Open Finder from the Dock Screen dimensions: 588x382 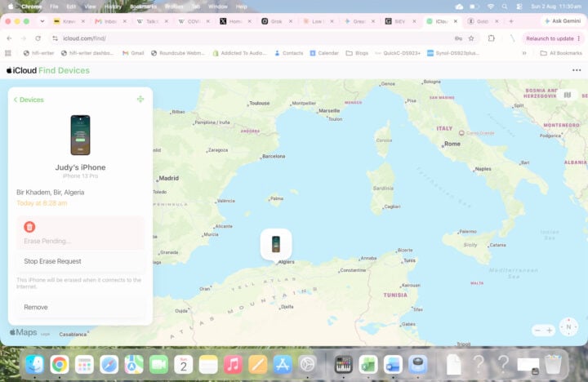coord(34,364)
